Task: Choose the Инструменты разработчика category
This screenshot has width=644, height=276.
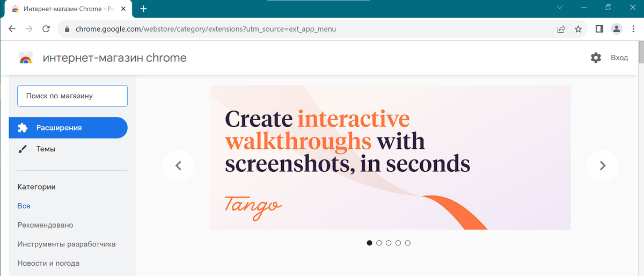Action: tap(67, 244)
